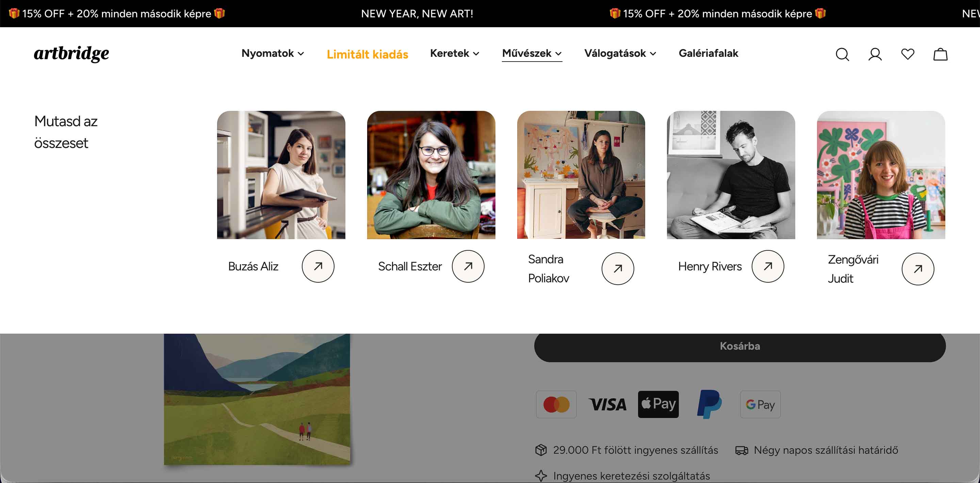Open the shopping bag cart icon
The height and width of the screenshot is (483, 980).
click(940, 54)
